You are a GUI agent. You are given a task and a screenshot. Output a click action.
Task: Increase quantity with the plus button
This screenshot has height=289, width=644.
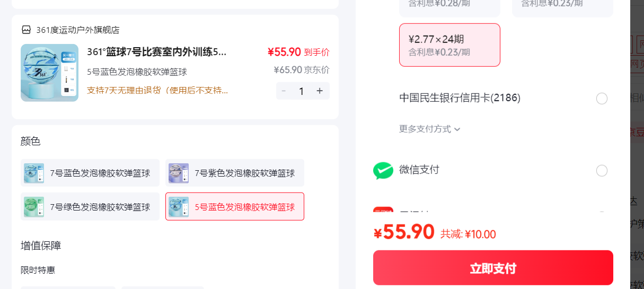320,91
